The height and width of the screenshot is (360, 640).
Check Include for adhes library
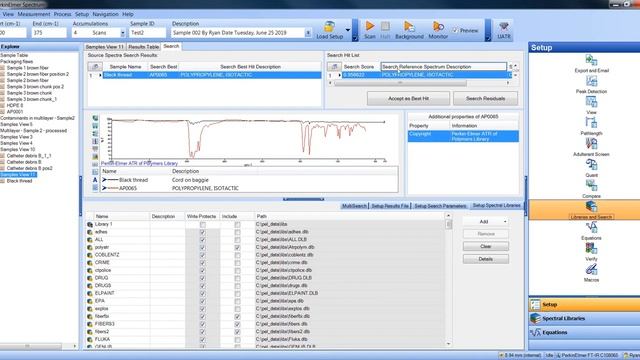pyautogui.click(x=238, y=232)
